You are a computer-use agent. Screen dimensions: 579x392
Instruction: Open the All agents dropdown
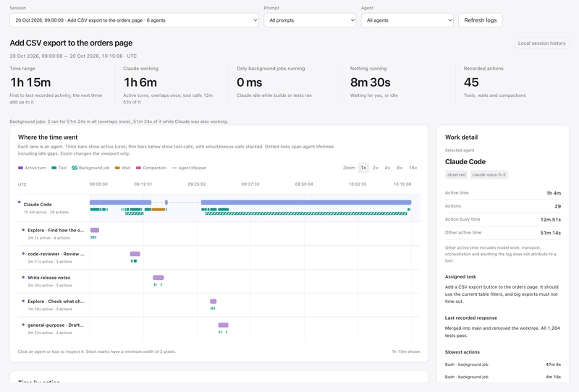[x=407, y=20]
